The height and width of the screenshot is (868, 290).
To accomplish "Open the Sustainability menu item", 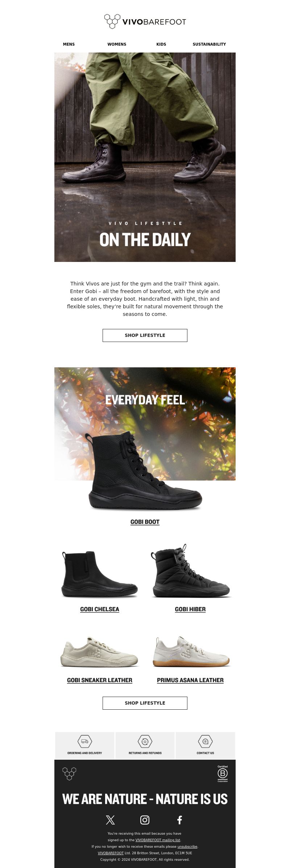I will pos(209,44).
